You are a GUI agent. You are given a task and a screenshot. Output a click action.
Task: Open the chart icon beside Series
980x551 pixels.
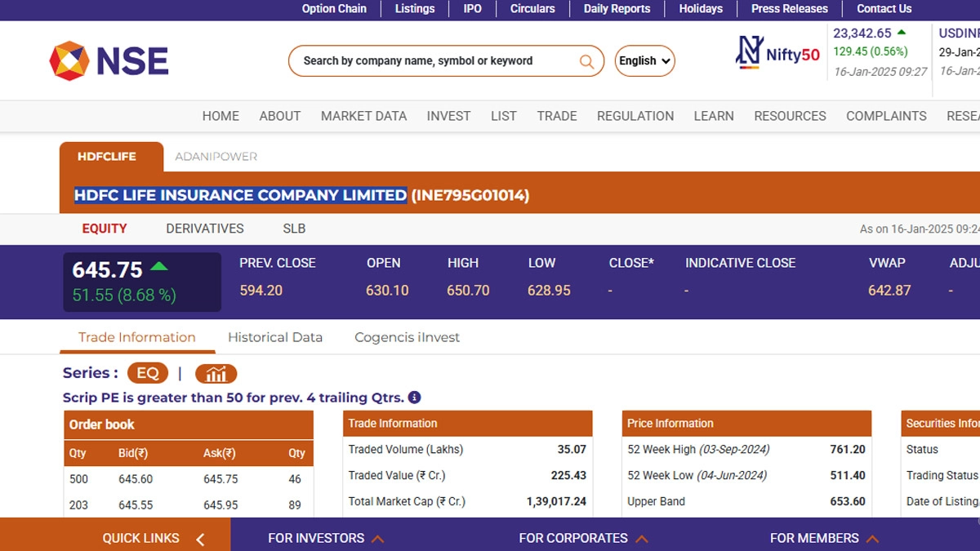pos(216,374)
